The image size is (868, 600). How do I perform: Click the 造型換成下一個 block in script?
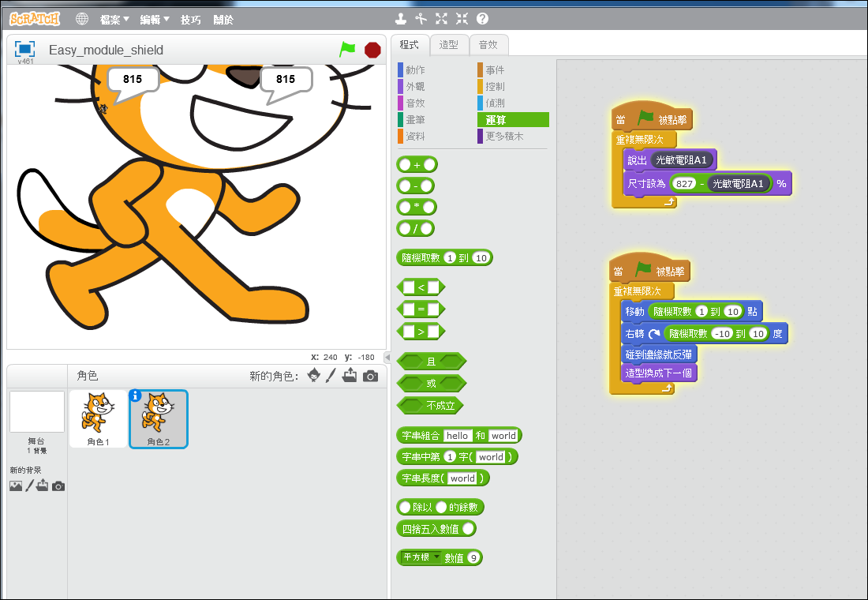pos(659,373)
